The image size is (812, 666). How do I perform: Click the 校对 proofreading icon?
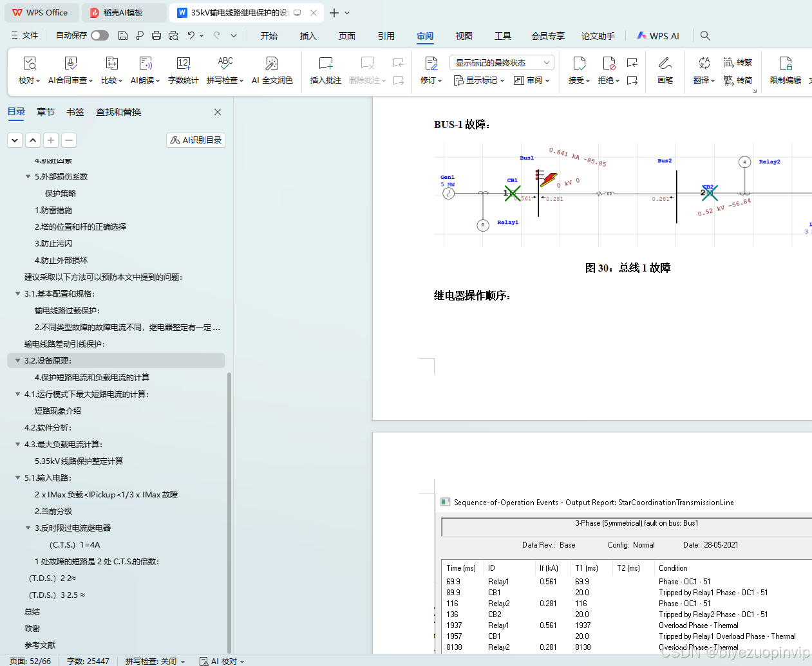(30, 64)
